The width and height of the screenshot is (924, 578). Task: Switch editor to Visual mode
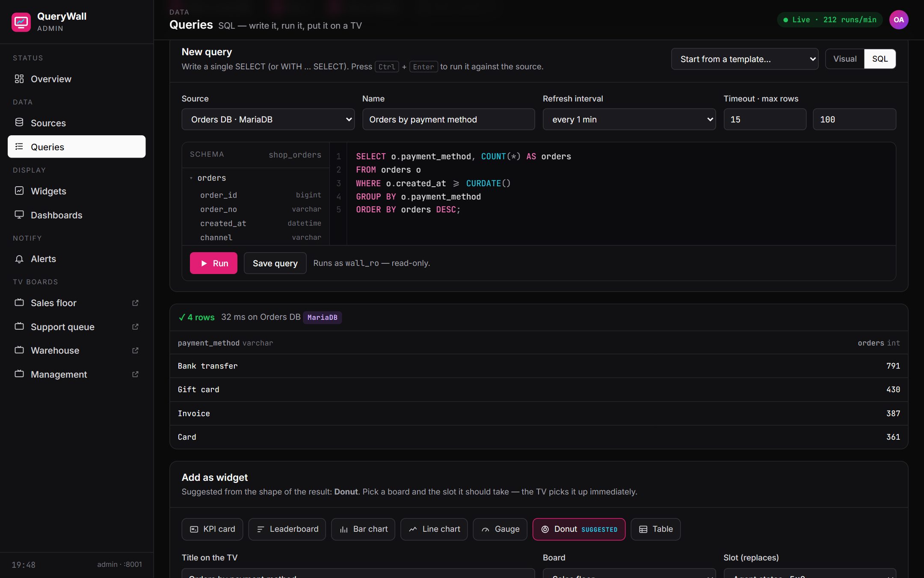[845, 59]
